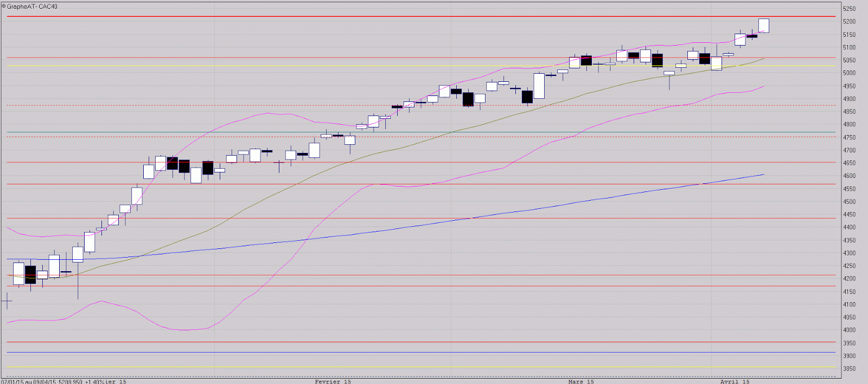Click the 4250 price axis label
Viewport: 868px width, 384px height.
pyautogui.click(x=849, y=266)
